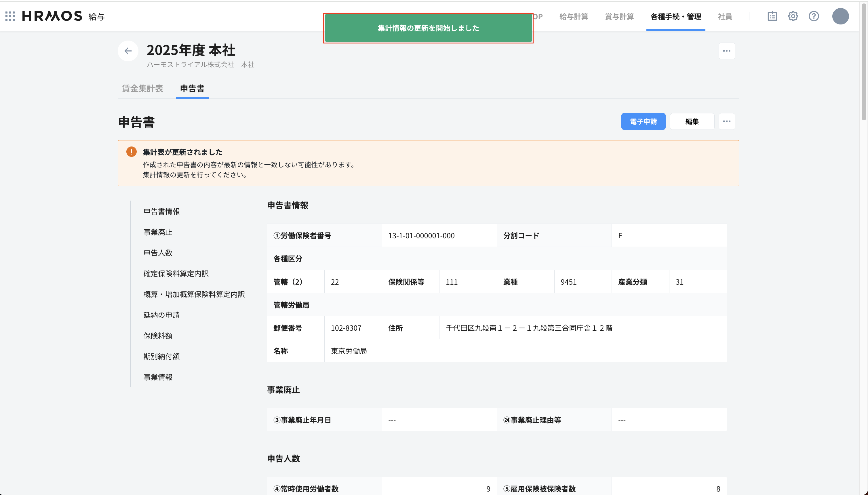Open the "..." menu next to the page title

[x=727, y=51]
